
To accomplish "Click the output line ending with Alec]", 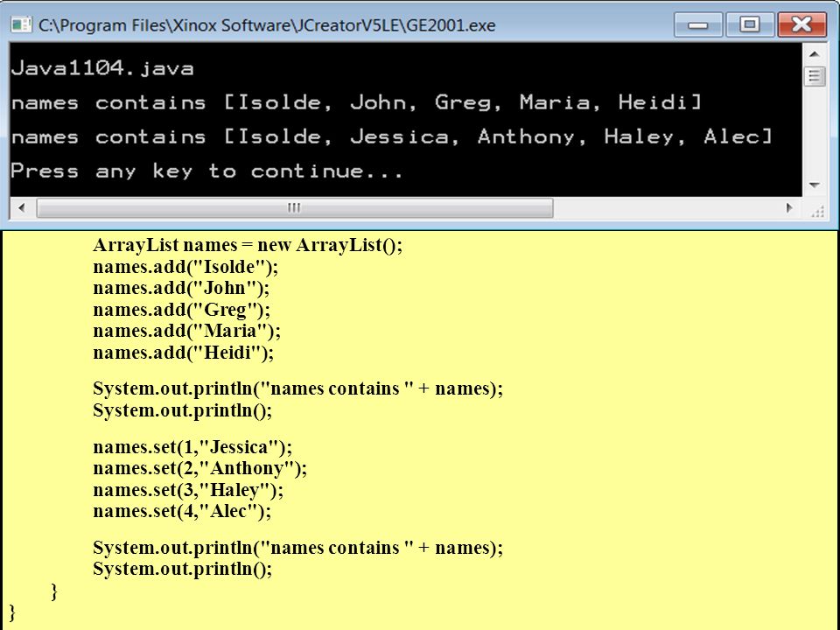I will pyautogui.click(x=392, y=136).
